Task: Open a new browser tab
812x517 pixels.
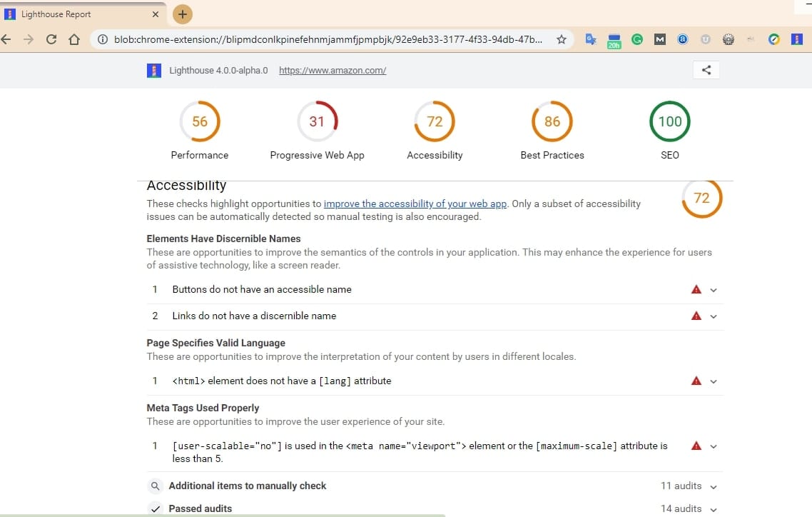Action: tap(182, 14)
